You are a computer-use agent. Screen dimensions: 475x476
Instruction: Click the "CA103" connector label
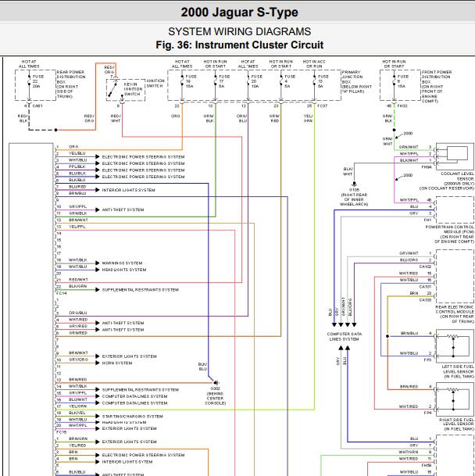(426, 300)
